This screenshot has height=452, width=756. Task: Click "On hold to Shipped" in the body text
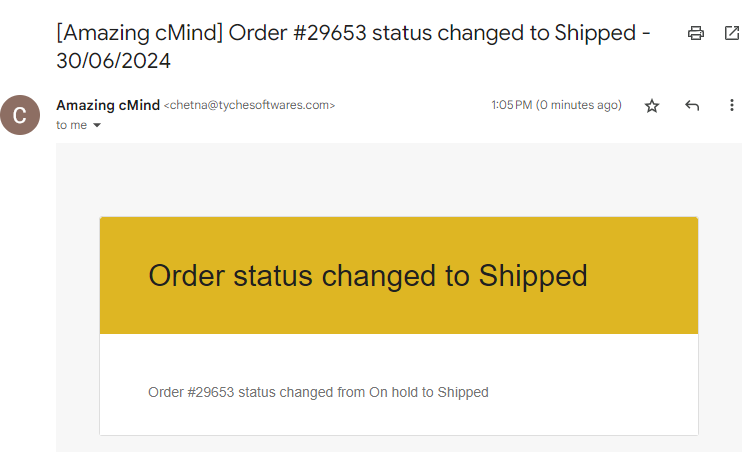tap(429, 392)
